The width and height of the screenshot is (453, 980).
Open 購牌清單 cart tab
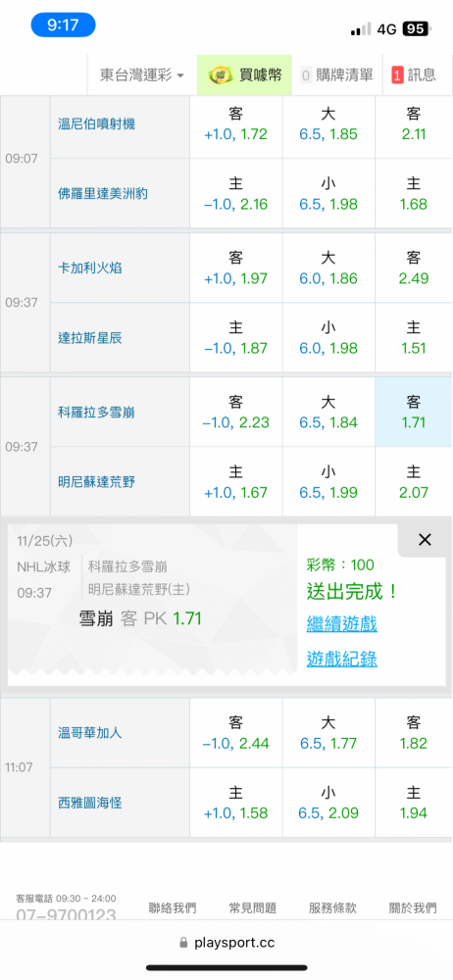[x=337, y=75]
